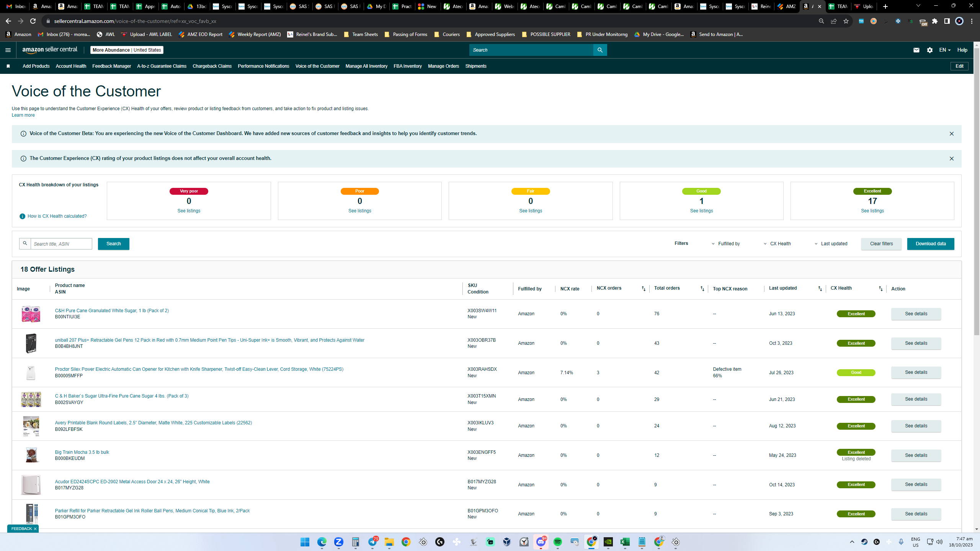The height and width of the screenshot is (551, 980).
Task: Open the AMZ EOD Report bookmark
Action: pos(200,34)
